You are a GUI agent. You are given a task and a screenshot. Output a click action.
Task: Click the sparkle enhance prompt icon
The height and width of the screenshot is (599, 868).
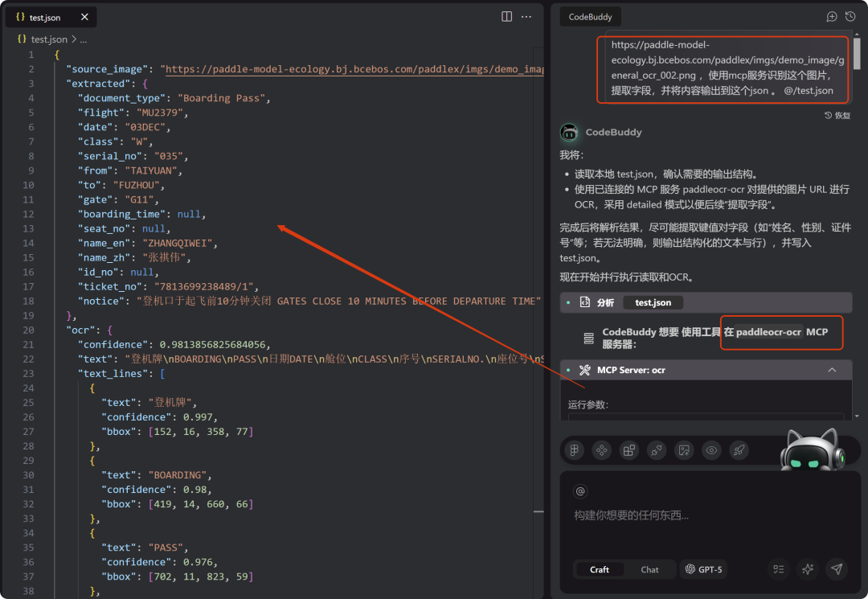pos(808,569)
